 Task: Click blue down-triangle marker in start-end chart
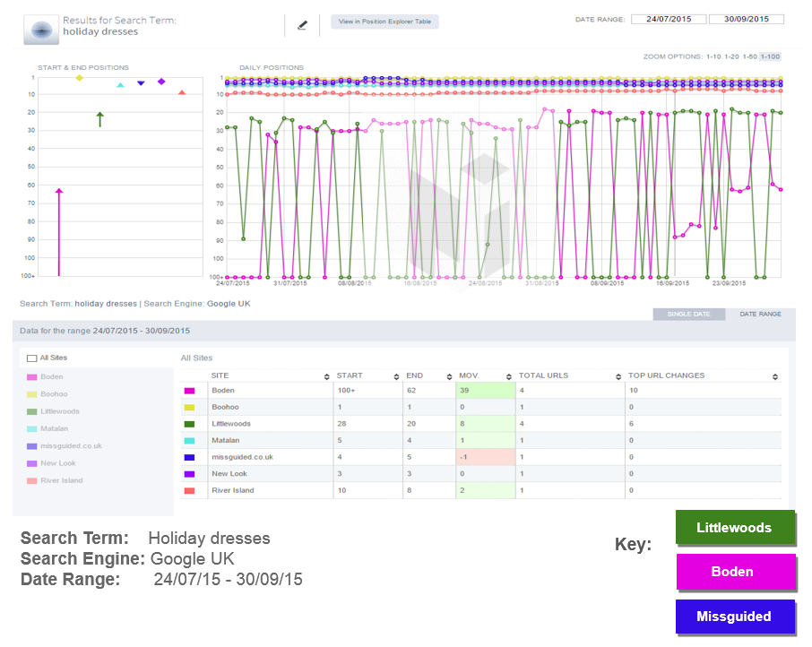tap(141, 82)
